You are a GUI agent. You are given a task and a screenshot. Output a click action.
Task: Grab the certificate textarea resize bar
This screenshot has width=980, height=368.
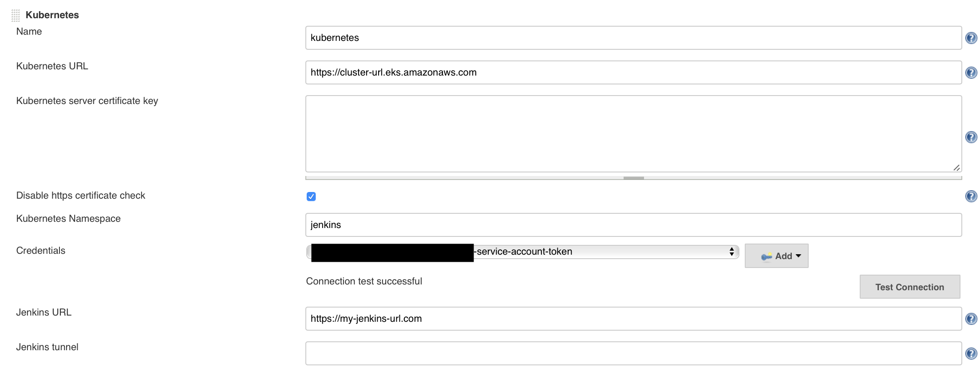pyautogui.click(x=633, y=178)
